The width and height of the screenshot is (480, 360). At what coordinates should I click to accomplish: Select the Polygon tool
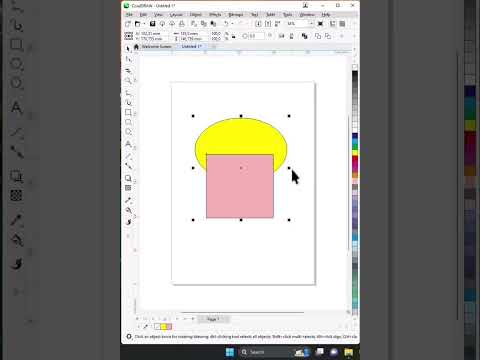click(128, 132)
